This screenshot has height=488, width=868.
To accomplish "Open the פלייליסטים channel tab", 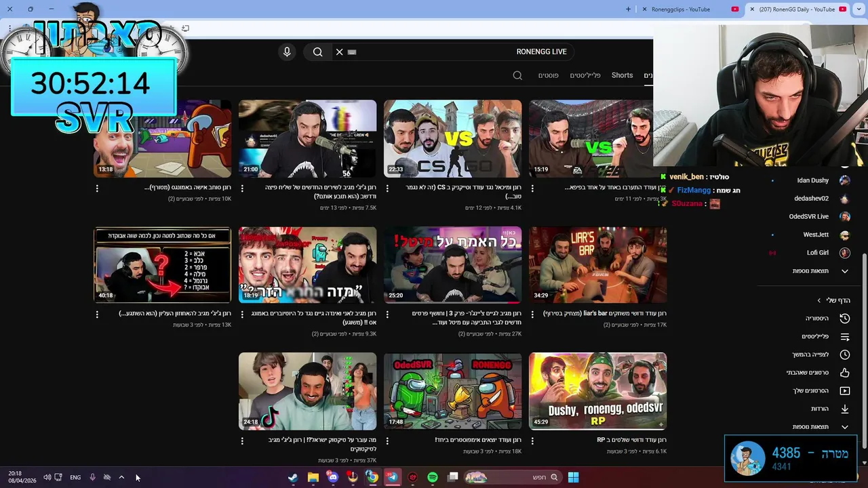I will pos(585,75).
